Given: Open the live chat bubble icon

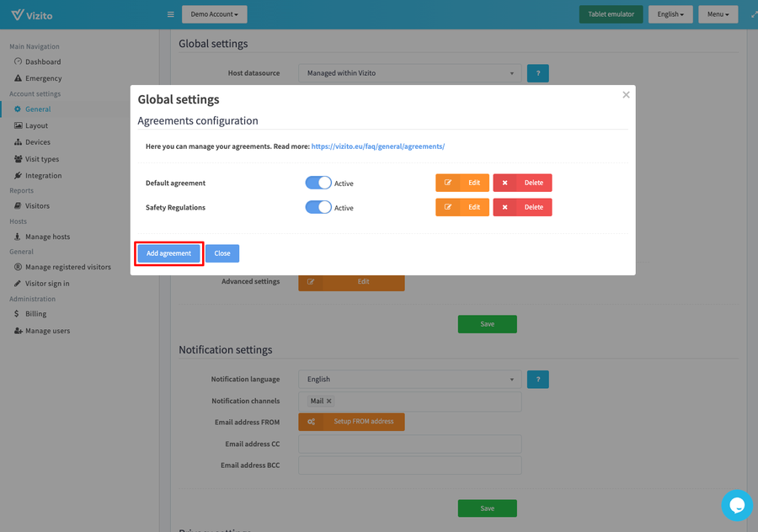Looking at the screenshot, I should [737, 505].
